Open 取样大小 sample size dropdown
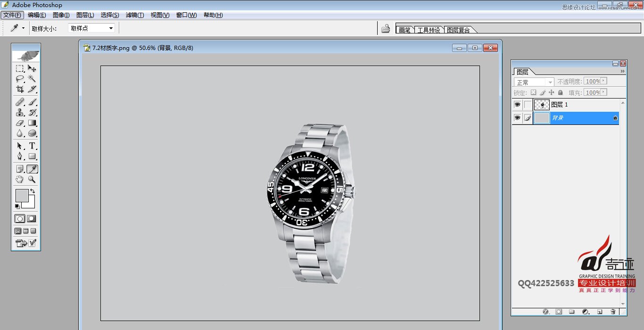This screenshot has height=330, width=644. [x=91, y=28]
